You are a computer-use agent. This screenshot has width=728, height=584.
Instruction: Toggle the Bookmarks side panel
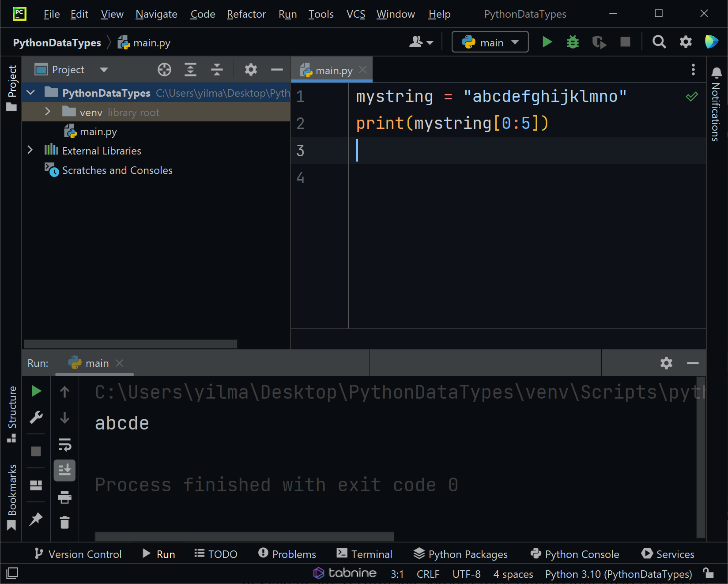pyautogui.click(x=12, y=497)
